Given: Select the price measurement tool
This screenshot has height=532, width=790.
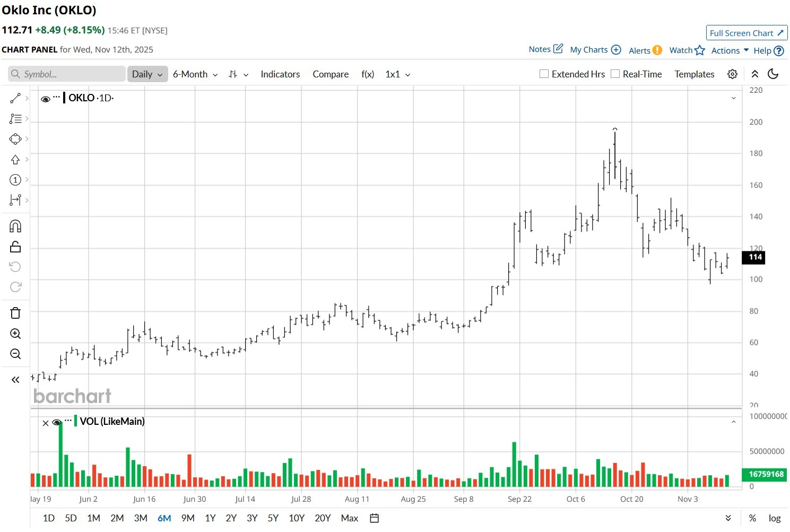Looking at the screenshot, I should [15, 200].
